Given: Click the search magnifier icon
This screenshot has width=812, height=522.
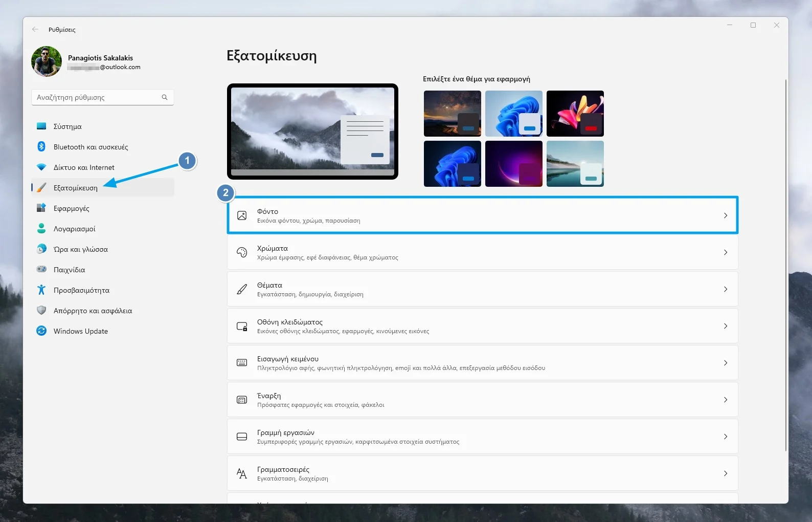Looking at the screenshot, I should pyautogui.click(x=165, y=97).
